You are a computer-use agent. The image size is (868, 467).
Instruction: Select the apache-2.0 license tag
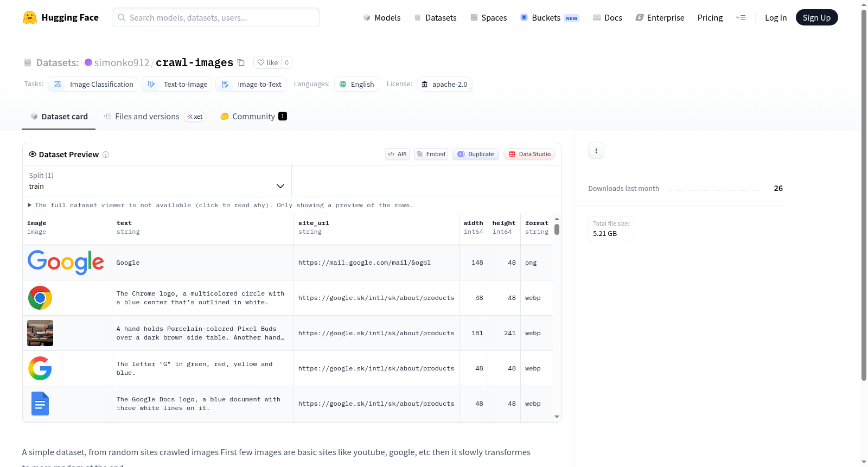click(x=444, y=84)
